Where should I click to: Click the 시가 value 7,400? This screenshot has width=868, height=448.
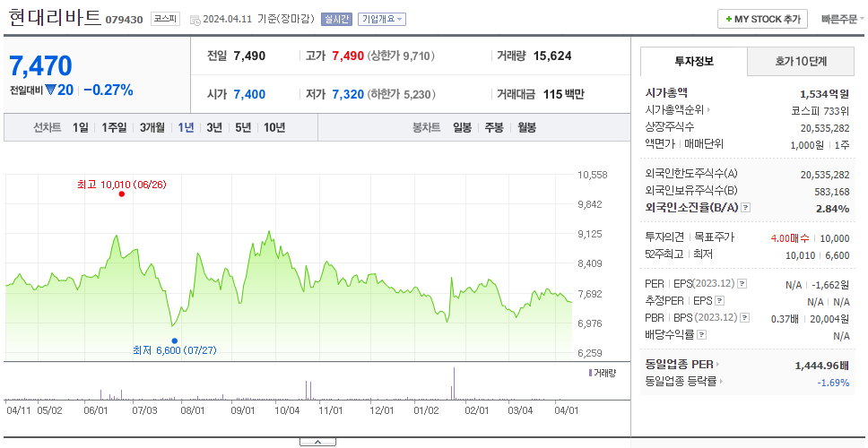[x=249, y=95]
